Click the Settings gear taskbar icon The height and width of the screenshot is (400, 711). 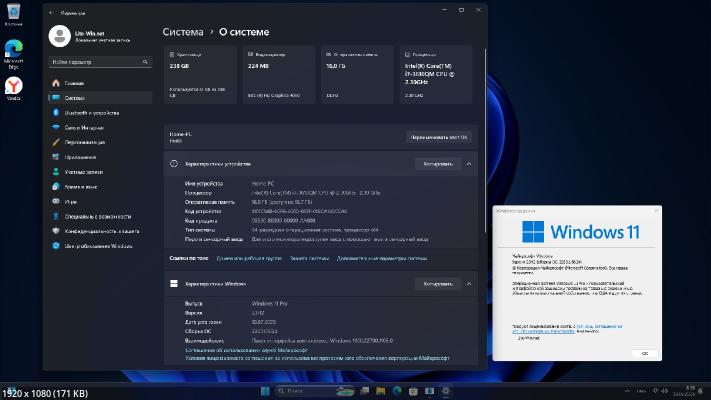tap(446, 391)
